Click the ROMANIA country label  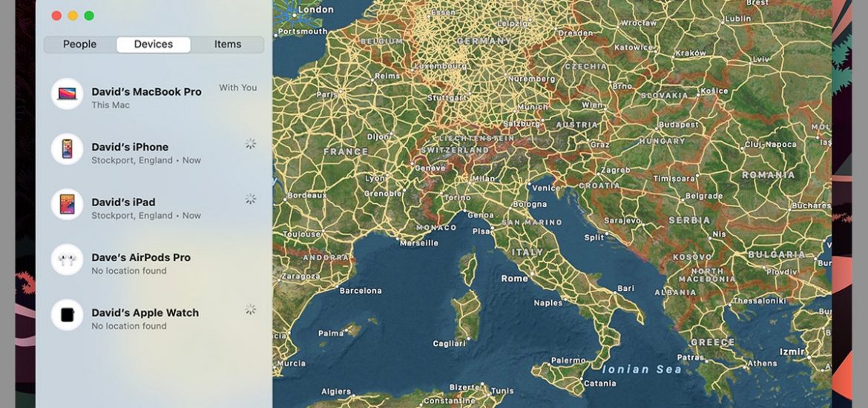pyautogui.click(x=769, y=175)
